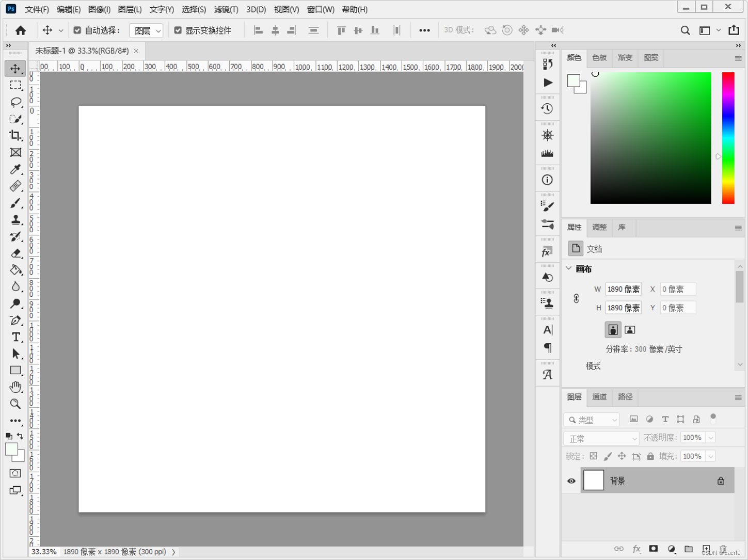Open the workspace switcher dropdown arrow
Screen dimensions: 748x560
(718, 30)
